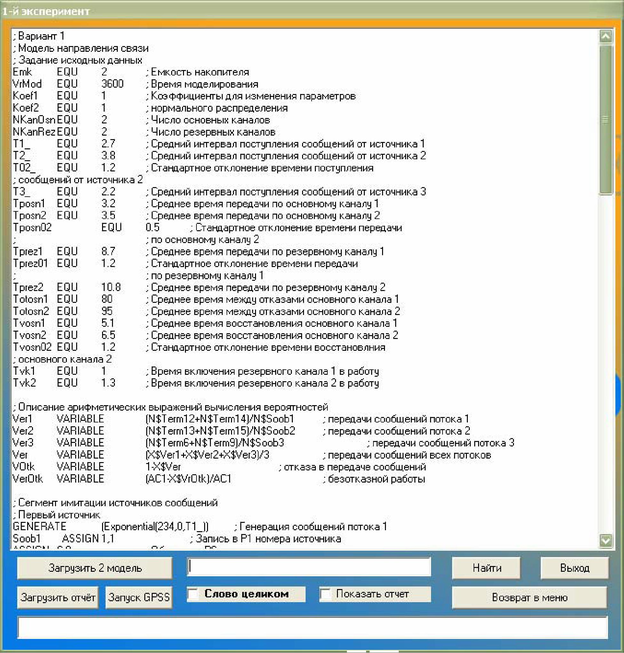Image resolution: width=624 pixels, height=653 pixels.
Task: Click the line '; Модель направления связи'
Action: tap(80, 48)
